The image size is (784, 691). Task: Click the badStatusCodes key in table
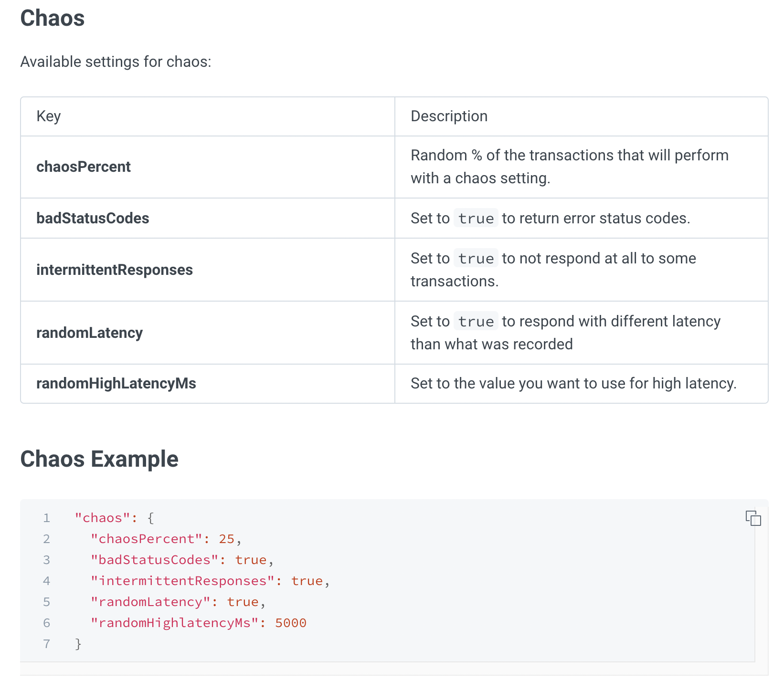[x=93, y=218]
